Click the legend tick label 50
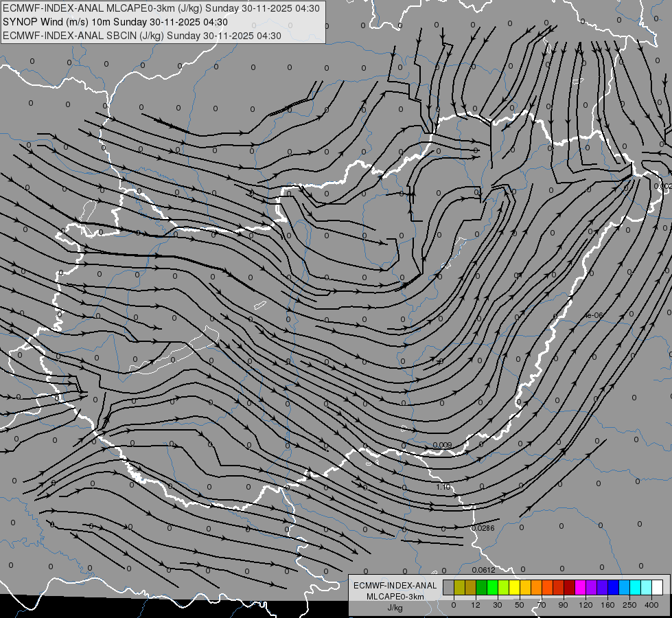The height and width of the screenshot is (618, 672). pos(519,605)
